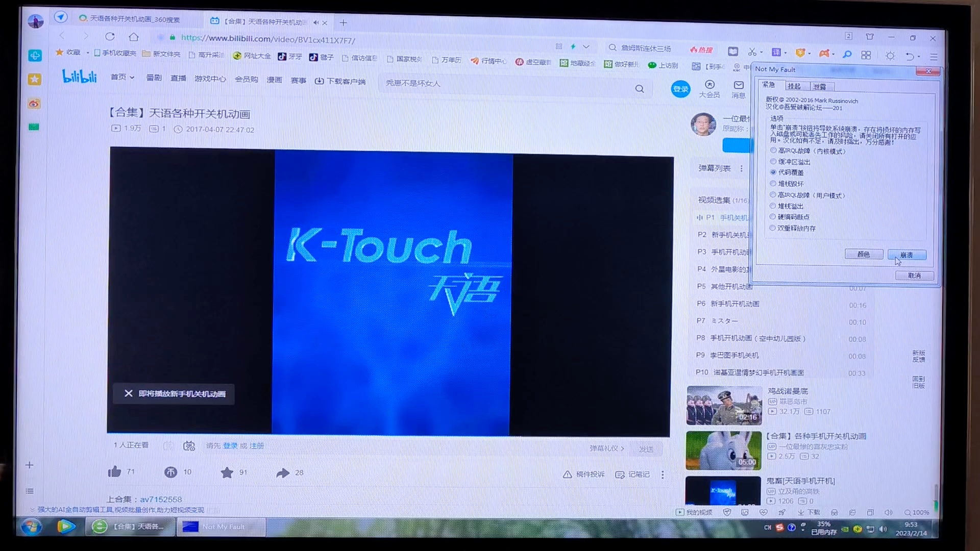Viewport: 980px width, 551px height.
Task: Choose the 缓冲区溢出 crash option
Action: point(773,161)
